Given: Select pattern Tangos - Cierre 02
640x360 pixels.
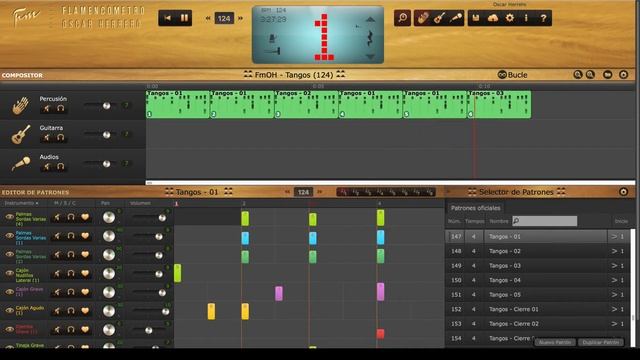Looking at the screenshot, I should [537, 324].
